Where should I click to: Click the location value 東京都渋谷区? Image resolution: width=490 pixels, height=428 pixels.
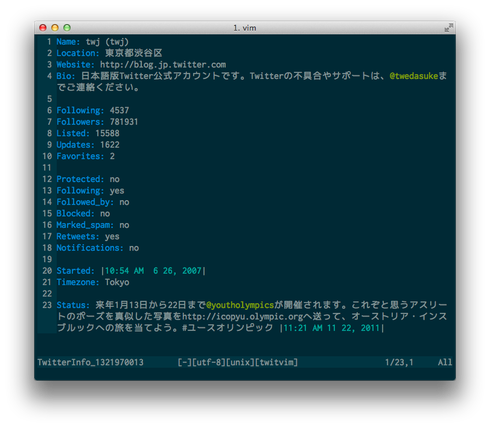click(134, 53)
